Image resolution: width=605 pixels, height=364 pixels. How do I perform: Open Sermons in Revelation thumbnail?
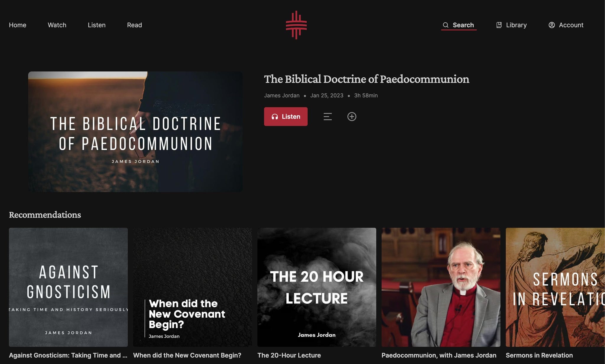555,287
